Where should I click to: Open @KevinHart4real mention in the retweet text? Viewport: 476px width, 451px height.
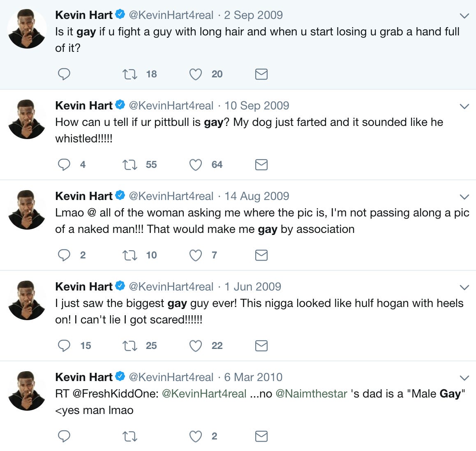(x=204, y=394)
